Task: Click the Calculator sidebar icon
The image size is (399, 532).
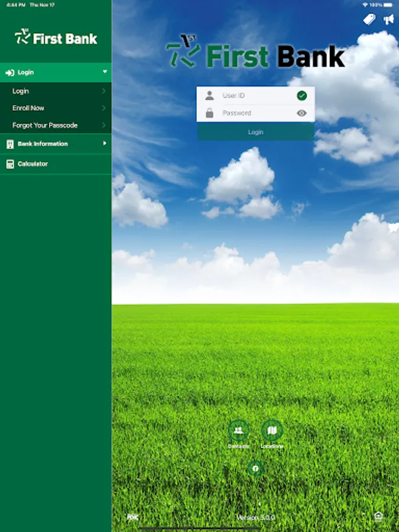Action: [x=10, y=164]
